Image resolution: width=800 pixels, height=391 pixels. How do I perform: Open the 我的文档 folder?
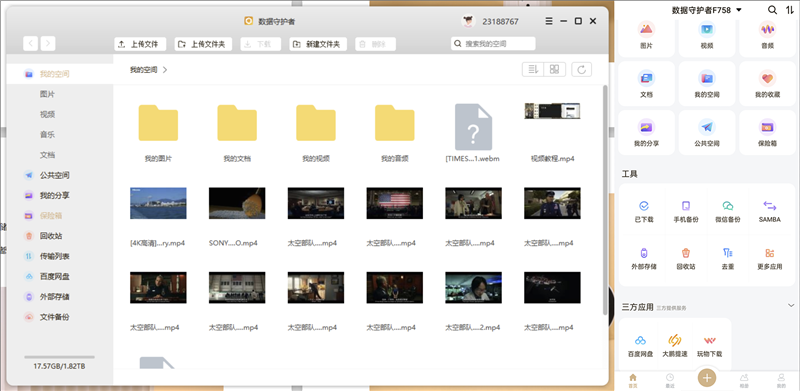coord(237,123)
